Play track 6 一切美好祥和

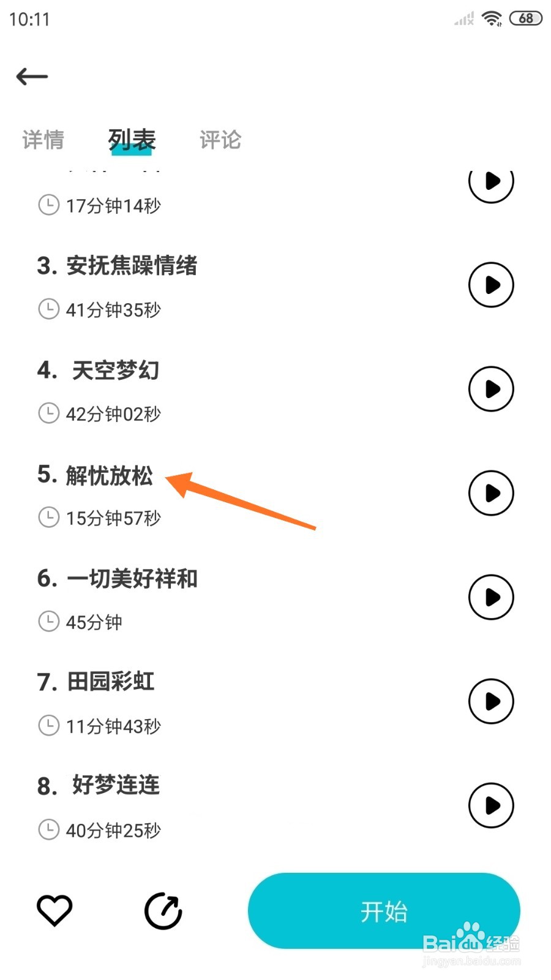click(x=491, y=597)
